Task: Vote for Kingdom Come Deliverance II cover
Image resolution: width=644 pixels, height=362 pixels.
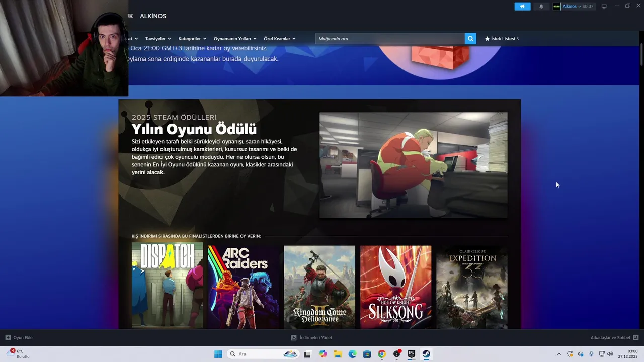Action: point(319,287)
